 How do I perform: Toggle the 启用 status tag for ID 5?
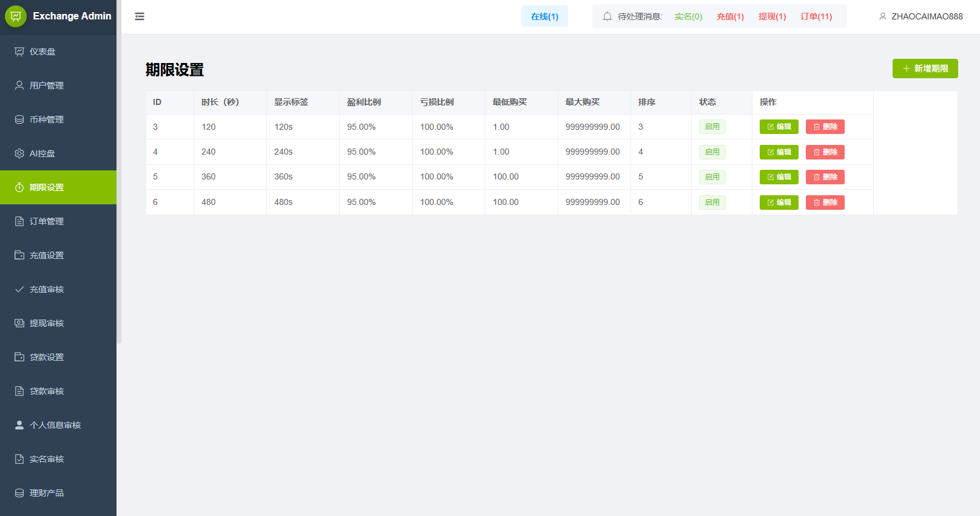(712, 177)
